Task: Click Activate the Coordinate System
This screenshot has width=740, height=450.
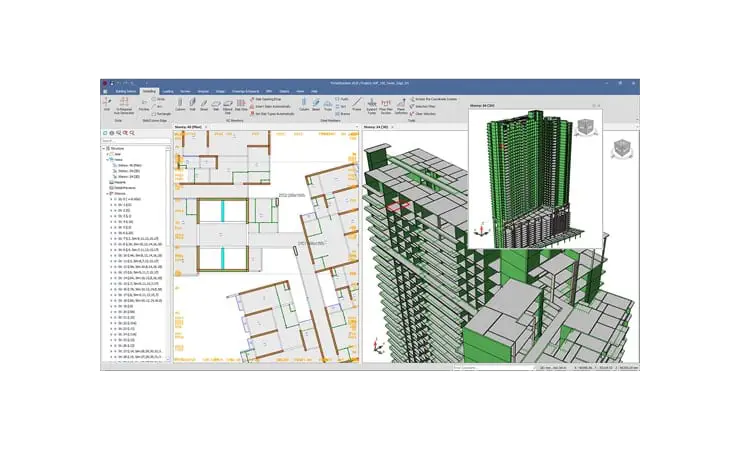Action: click(433, 100)
